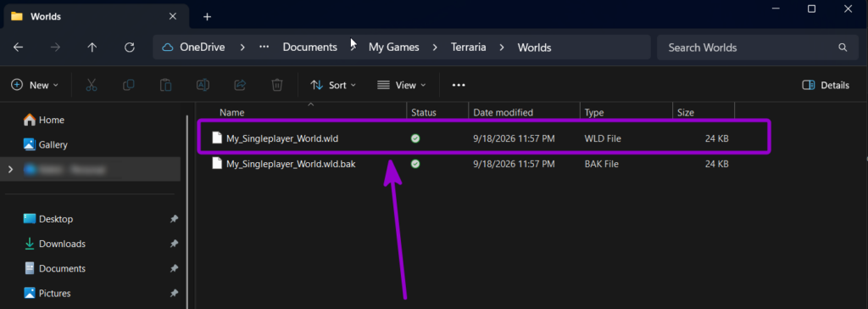
Task: Add a new tab with plus
Action: [207, 17]
